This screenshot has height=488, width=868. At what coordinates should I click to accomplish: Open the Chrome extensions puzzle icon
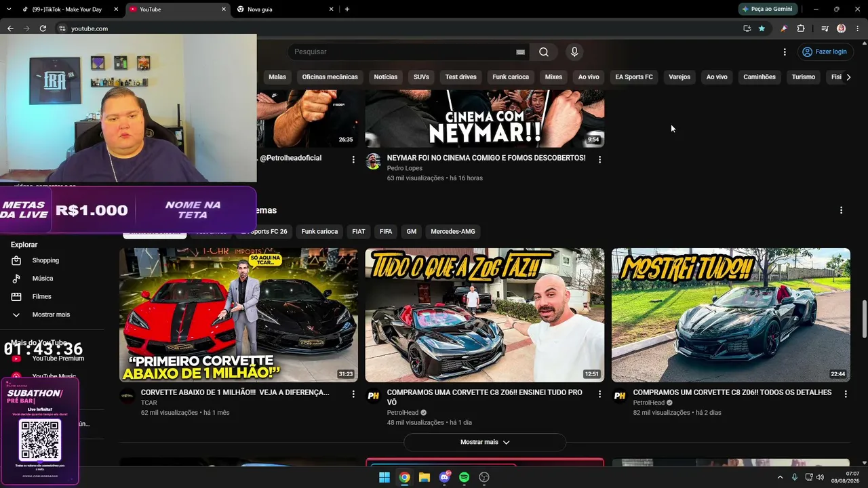801,28
